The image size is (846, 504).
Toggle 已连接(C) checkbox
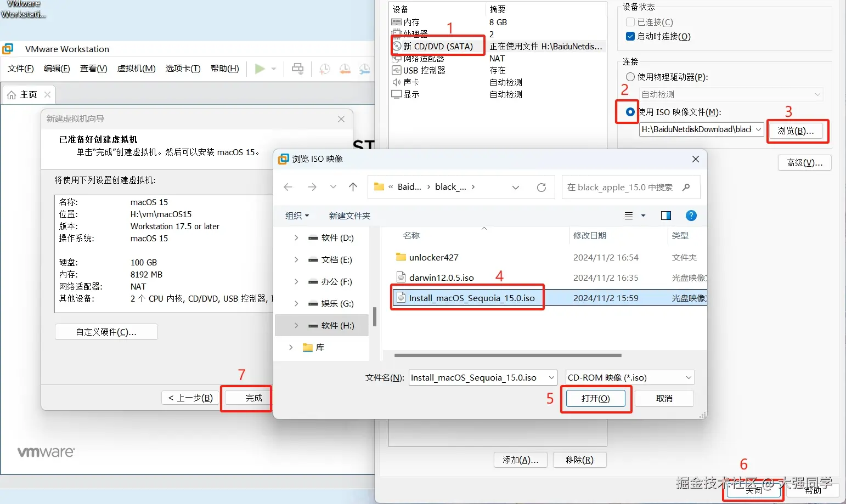tap(630, 22)
